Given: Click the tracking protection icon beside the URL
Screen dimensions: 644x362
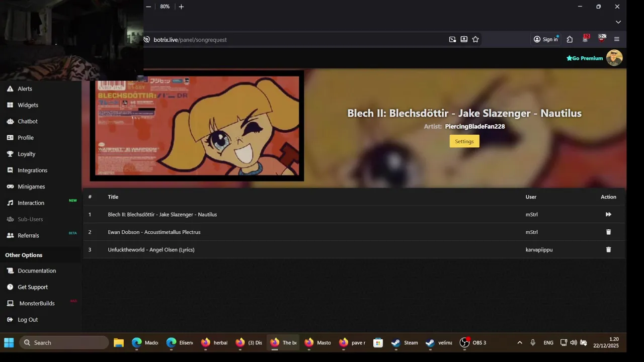Looking at the screenshot, I should [146, 40].
